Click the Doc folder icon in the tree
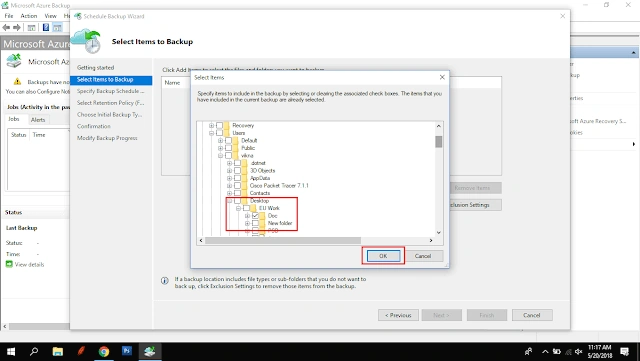The height and width of the screenshot is (361, 640). coord(263,216)
